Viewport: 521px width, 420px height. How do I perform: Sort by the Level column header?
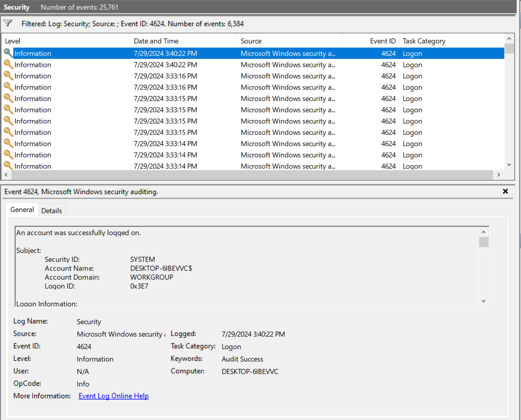[x=66, y=41]
